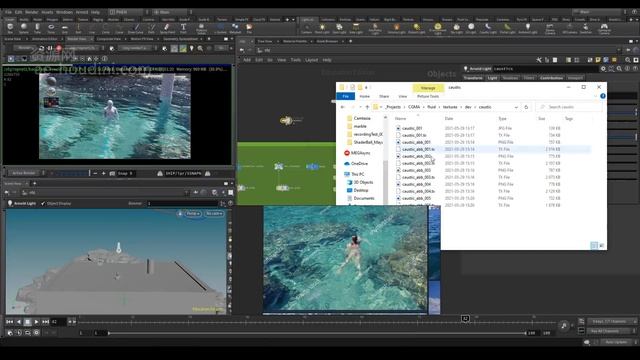Screen dimensions: 640x360
Task: Select the Sphere shelf tool
Action: (24, 29)
